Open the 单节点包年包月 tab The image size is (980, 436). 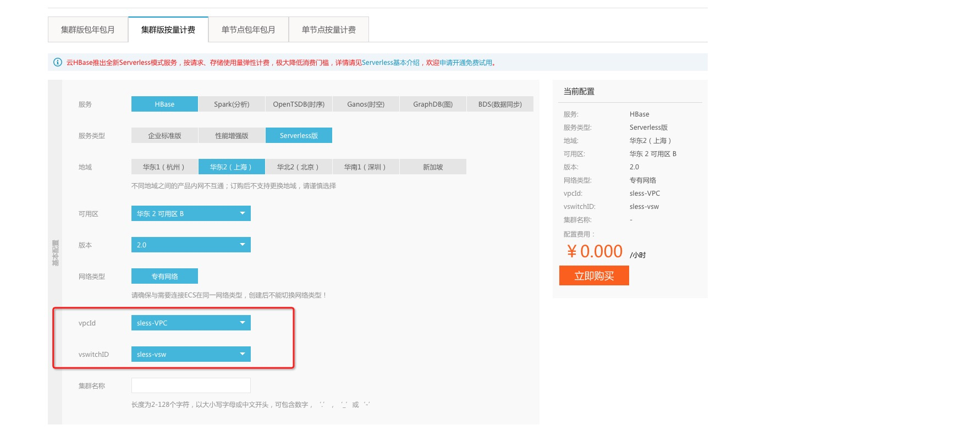click(x=249, y=30)
